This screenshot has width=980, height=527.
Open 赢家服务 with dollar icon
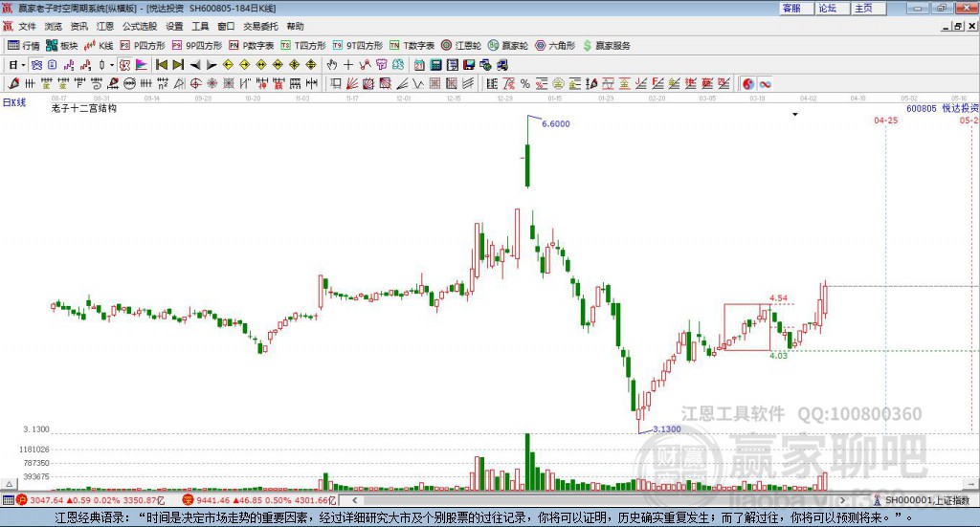click(x=606, y=46)
